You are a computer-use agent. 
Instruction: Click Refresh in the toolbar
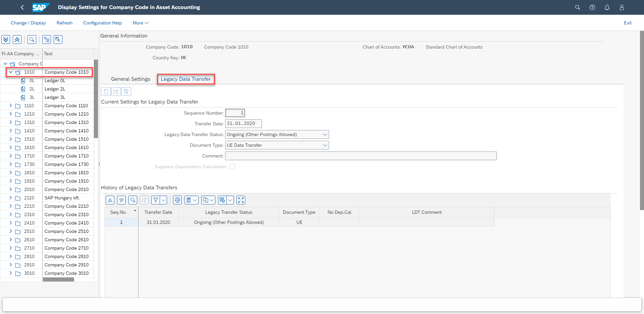(64, 23)
